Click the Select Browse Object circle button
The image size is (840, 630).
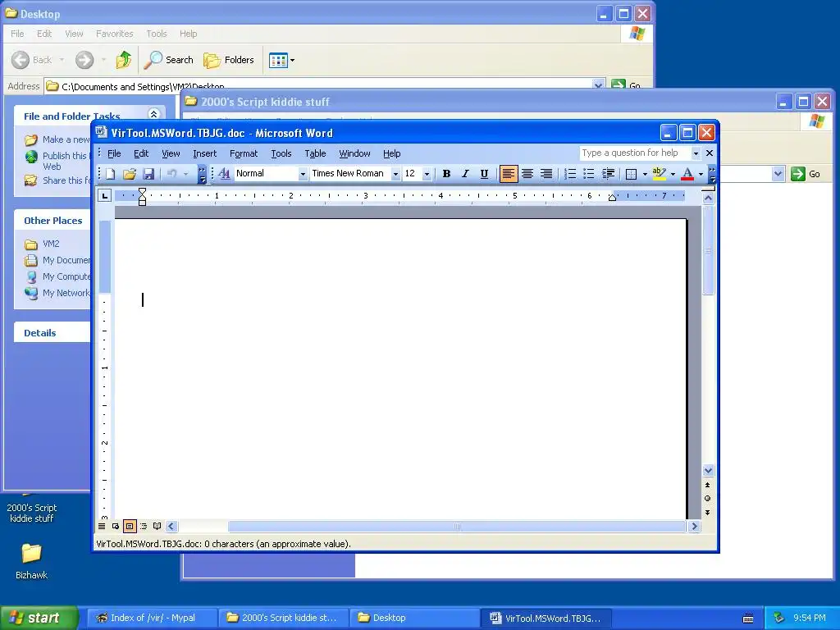click(708, 498)
